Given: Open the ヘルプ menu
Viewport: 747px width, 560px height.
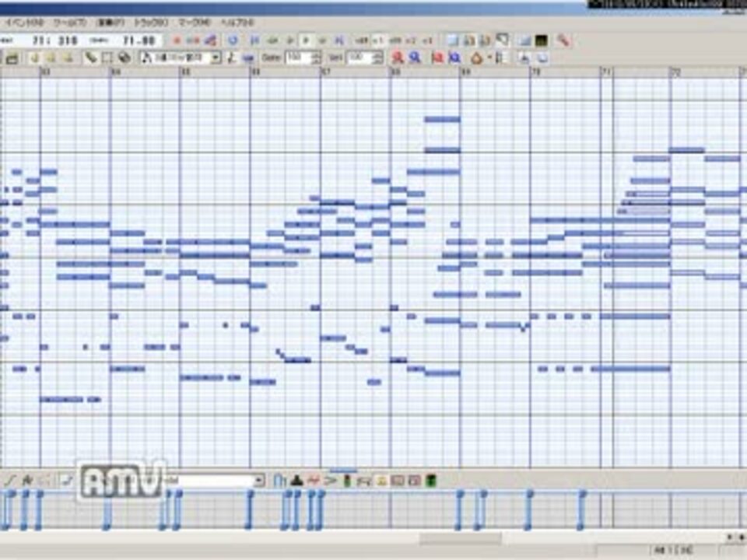Looking at the screenshot, I should pos(237,23).
